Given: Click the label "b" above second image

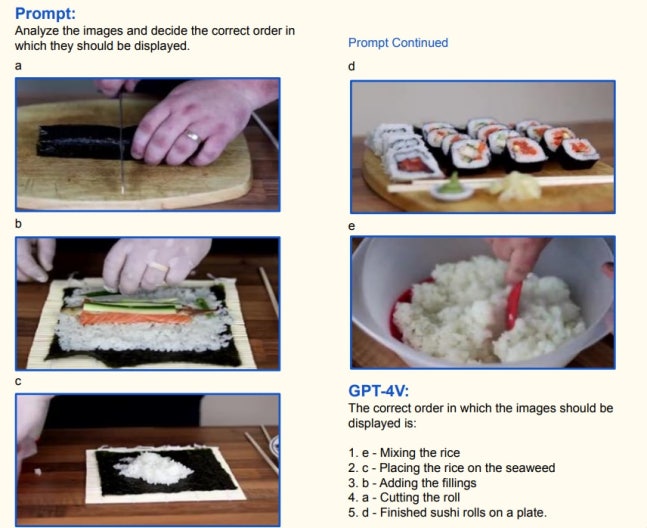Looking at the screenshot, I should coord(18,224).
